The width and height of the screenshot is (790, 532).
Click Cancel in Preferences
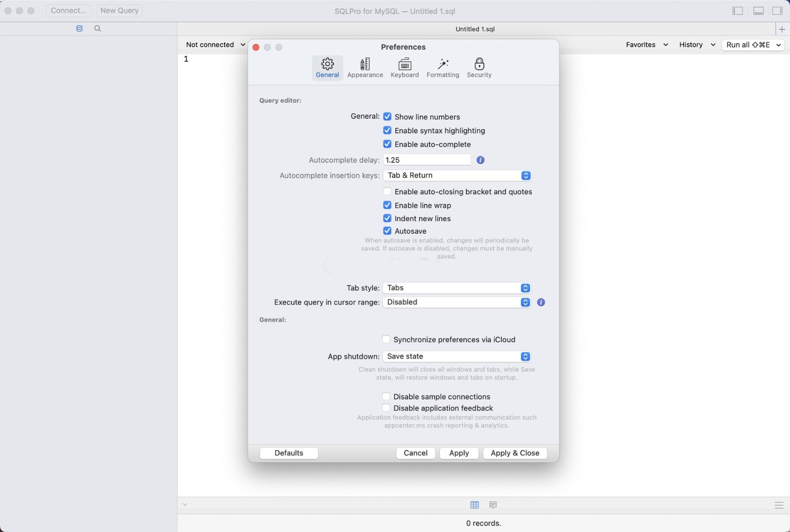pos(416,453)
